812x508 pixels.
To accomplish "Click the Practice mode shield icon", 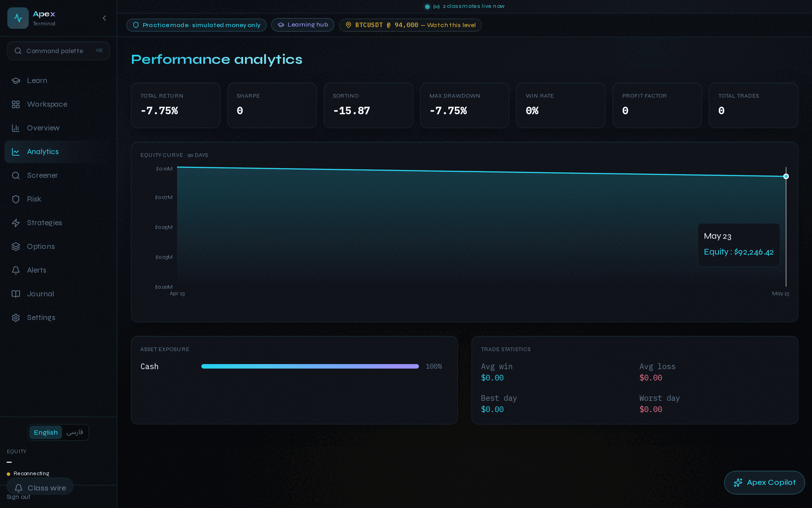I will [136, 25].
